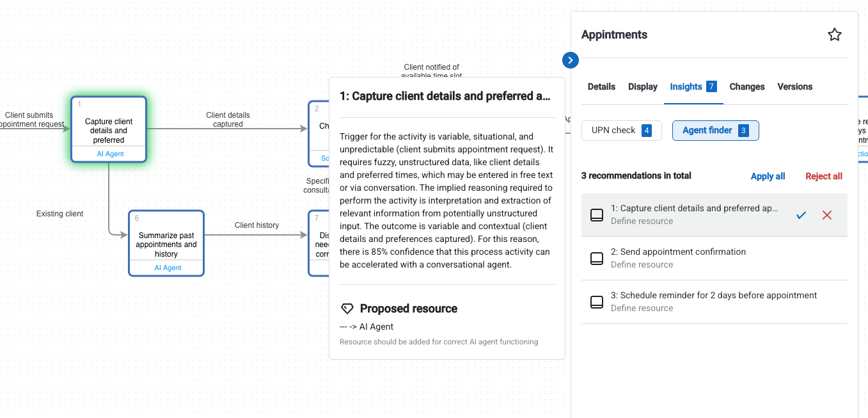Go to the Versions tab
The height and width of the screenshot is (418, 868).
(x=795, y=86)
